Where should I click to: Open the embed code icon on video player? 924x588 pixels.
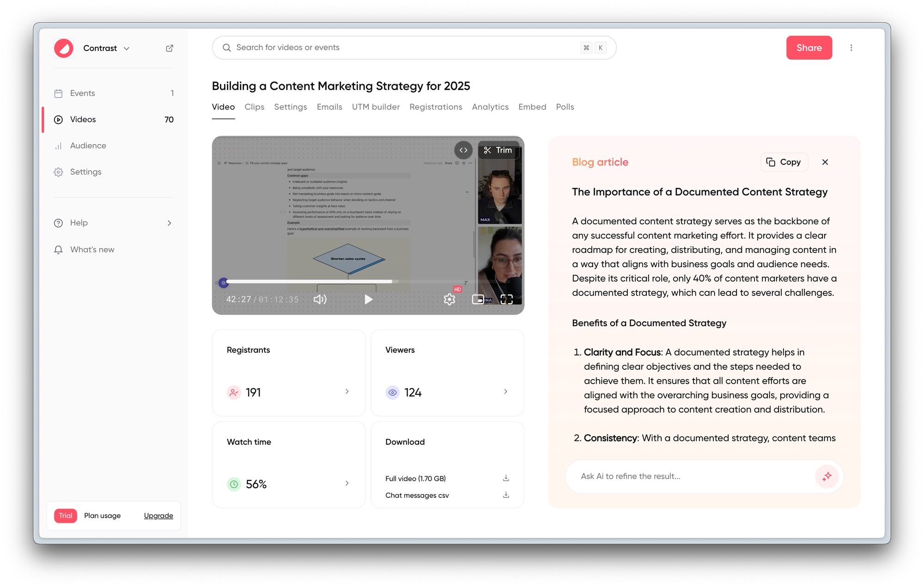pos(463,150)
